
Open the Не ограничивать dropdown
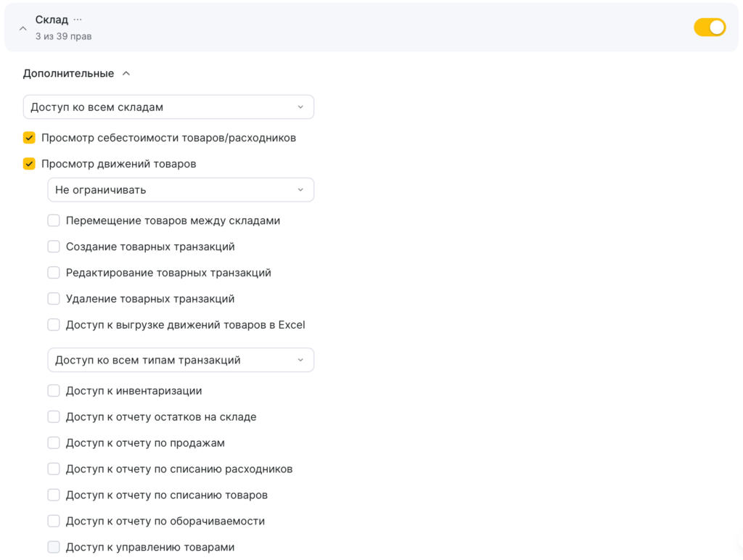pos(181,190)
